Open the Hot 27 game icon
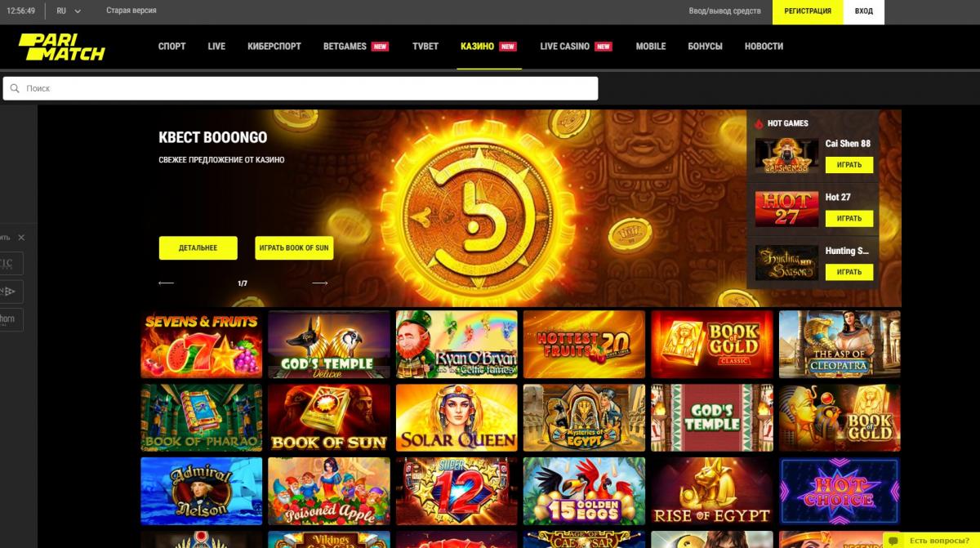The image size is (980, 548). pos(786,209)
